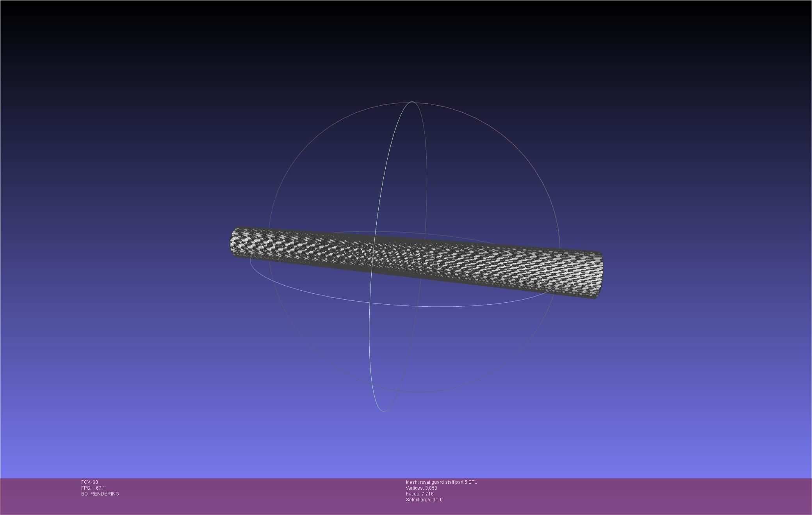Click the FPS: 67.1 readout
Screen dimensions: 812x515
[x=93, y=488]
